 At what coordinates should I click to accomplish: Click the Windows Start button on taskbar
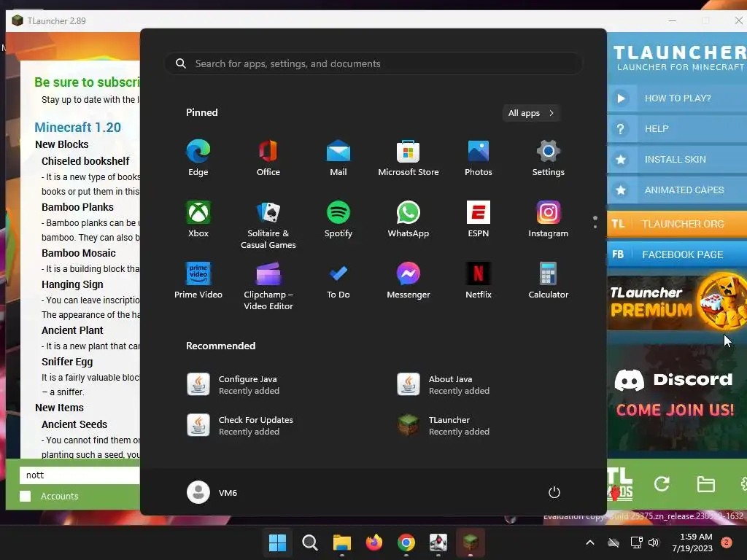click(x=277, y=542)
